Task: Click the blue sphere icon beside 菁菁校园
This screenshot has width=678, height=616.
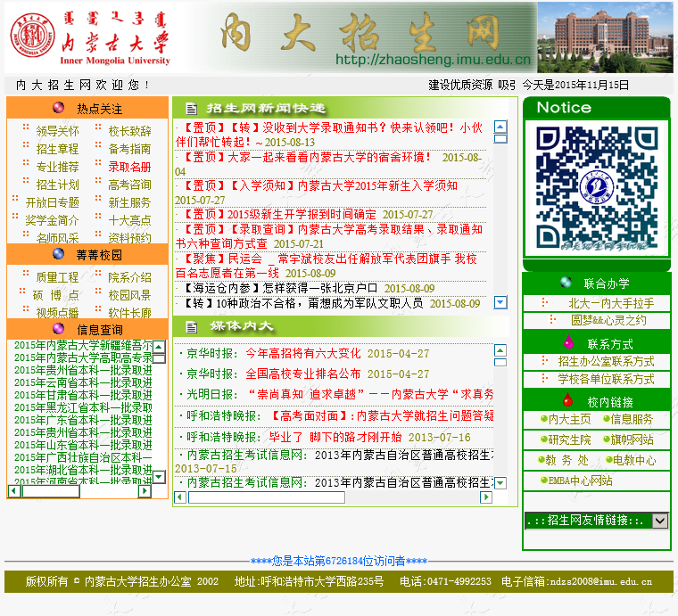Action: (58, 253)
